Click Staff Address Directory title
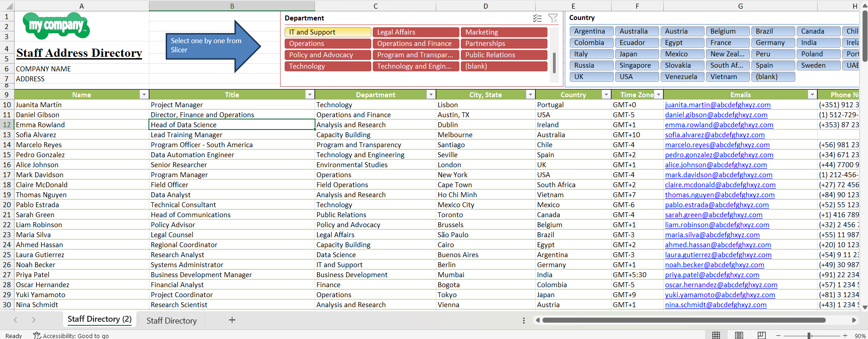Screen dimensions: 868x339 [79, 53]
